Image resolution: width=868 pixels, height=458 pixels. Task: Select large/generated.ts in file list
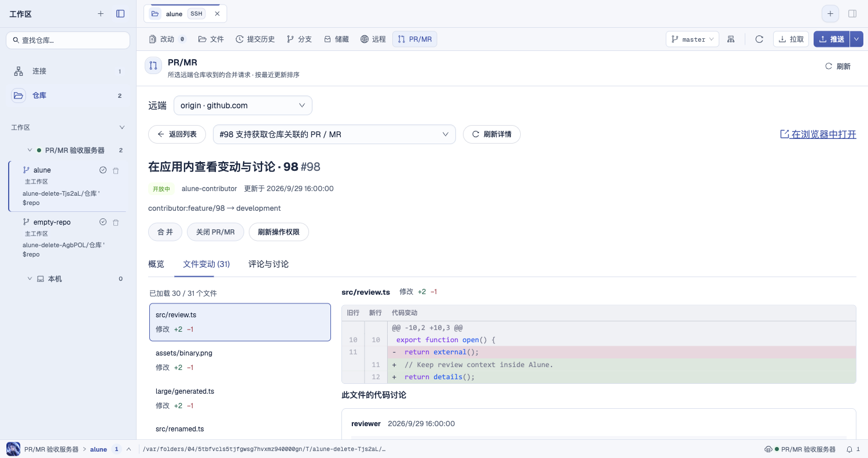coord(240,398)
